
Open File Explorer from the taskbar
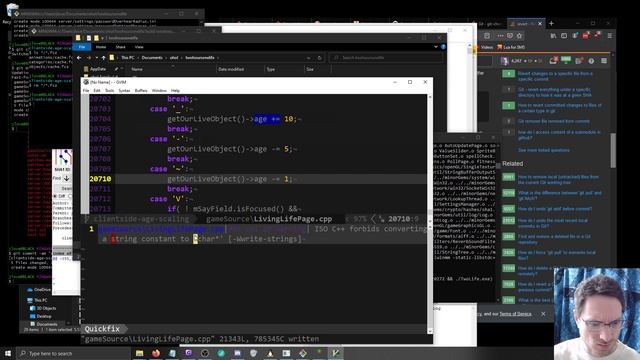140,353
